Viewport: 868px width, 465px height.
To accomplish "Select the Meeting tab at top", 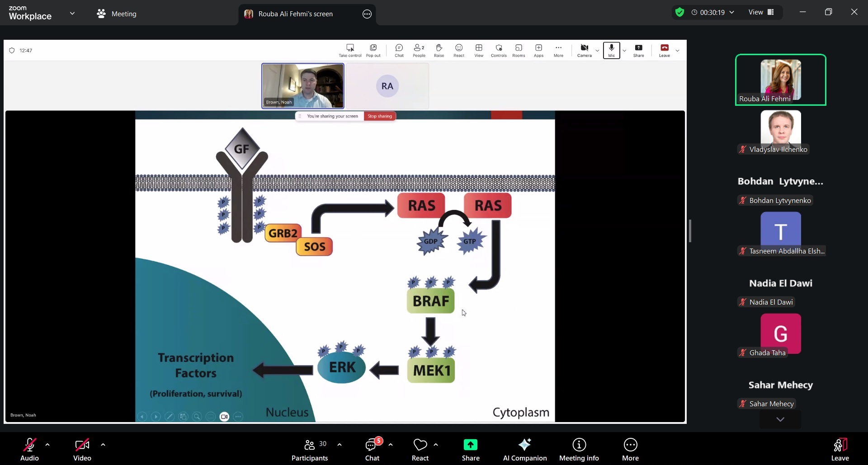I will 117,14.
